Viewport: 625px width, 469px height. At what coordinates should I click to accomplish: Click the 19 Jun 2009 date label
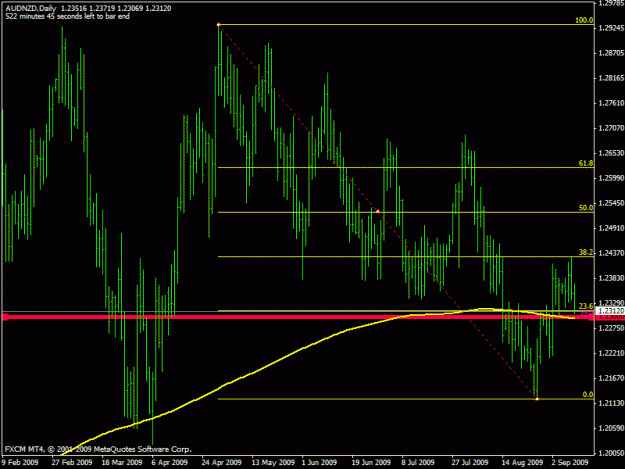point(371,462)
